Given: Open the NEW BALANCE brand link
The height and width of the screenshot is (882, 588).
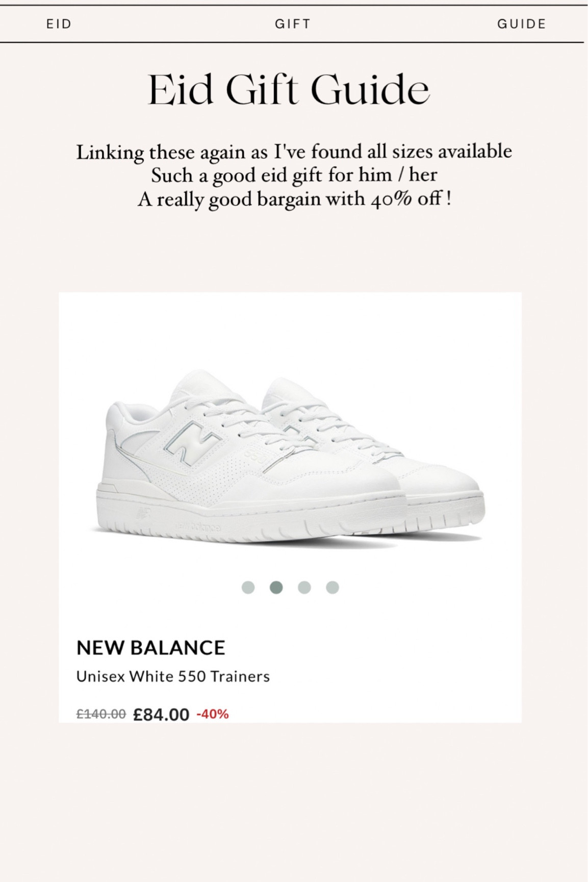Looking at the screenshot, I should coord(151,648).
